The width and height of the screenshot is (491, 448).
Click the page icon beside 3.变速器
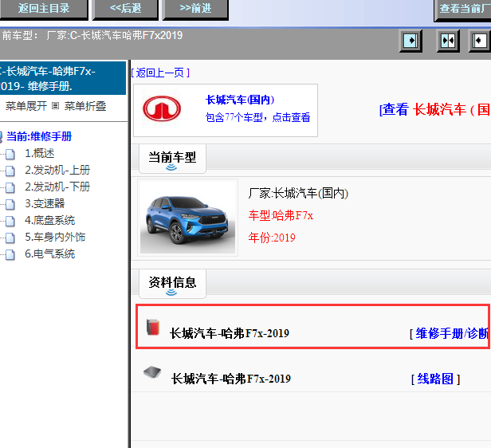pyautogui.click(x=10, y=204)
